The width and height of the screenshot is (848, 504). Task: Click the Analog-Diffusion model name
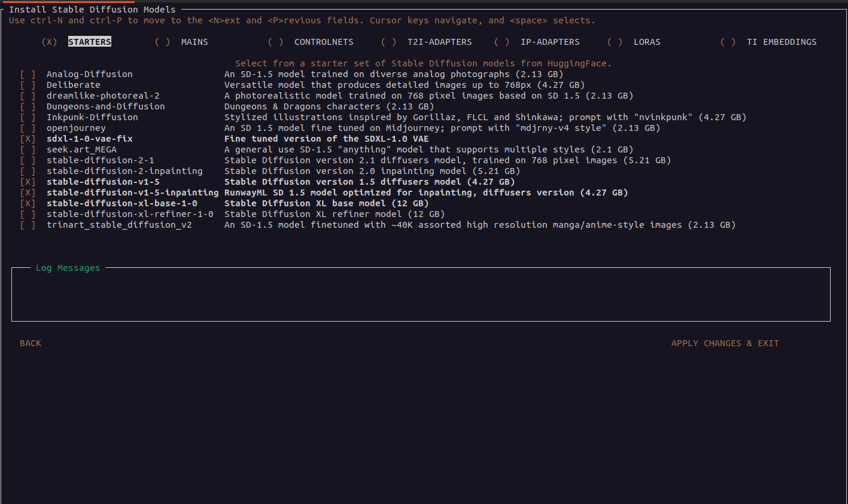point(90,74)
